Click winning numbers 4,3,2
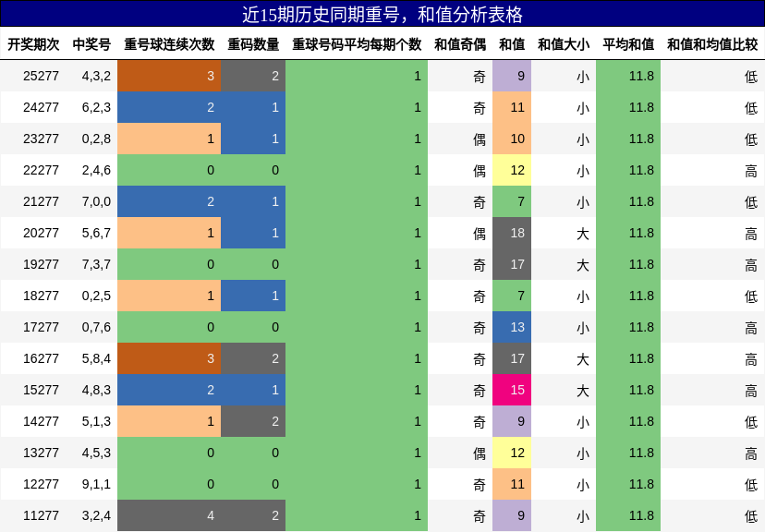765x532 pixels. coord(96,76)
